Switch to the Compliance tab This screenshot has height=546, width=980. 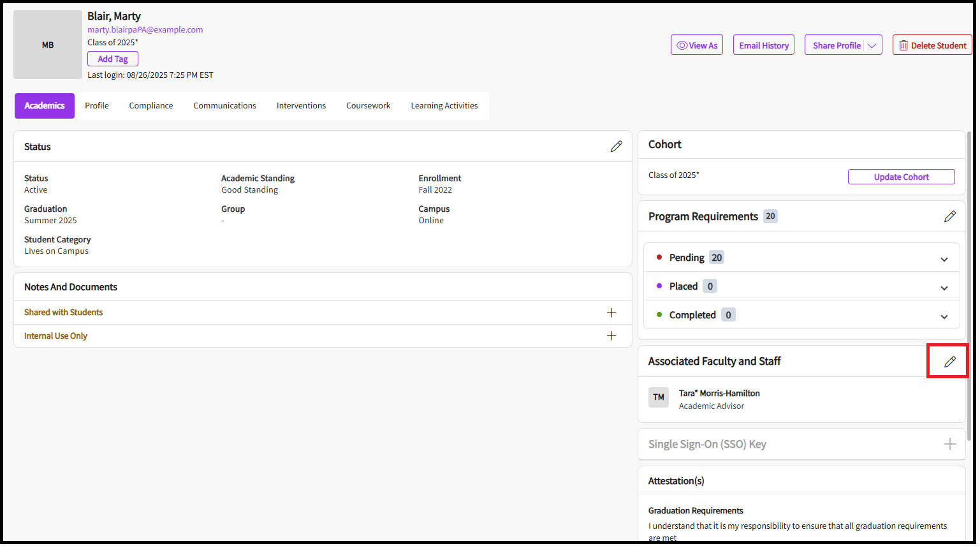(151, 106)
